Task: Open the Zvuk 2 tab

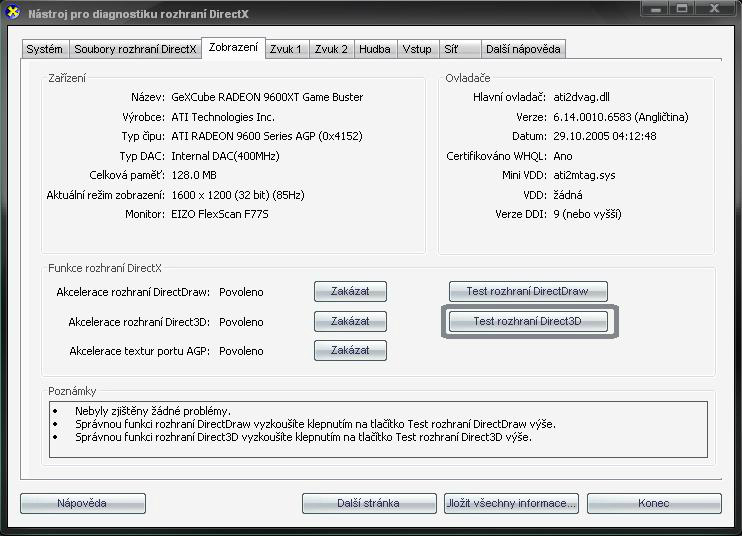Action: click(x=331, y=49)
